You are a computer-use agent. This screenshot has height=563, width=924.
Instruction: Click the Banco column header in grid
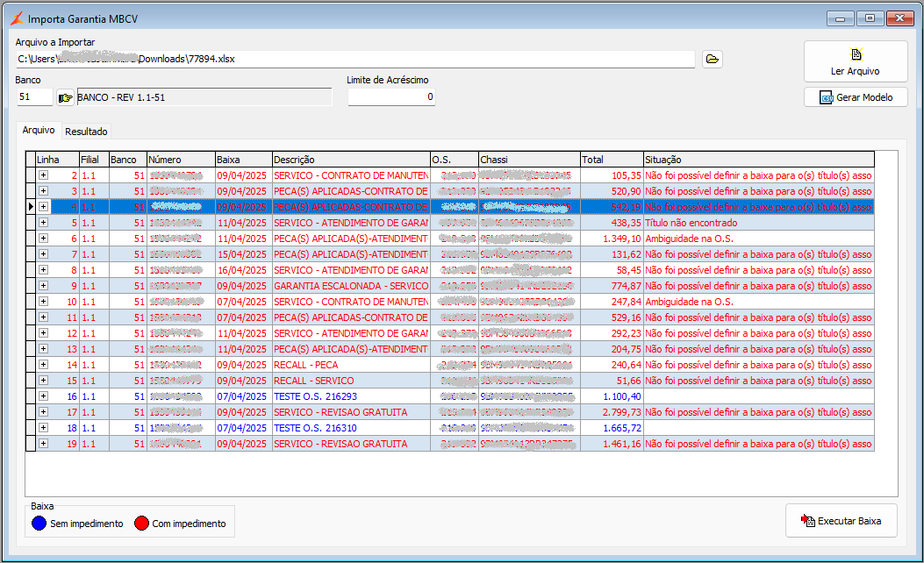(128, 160)
